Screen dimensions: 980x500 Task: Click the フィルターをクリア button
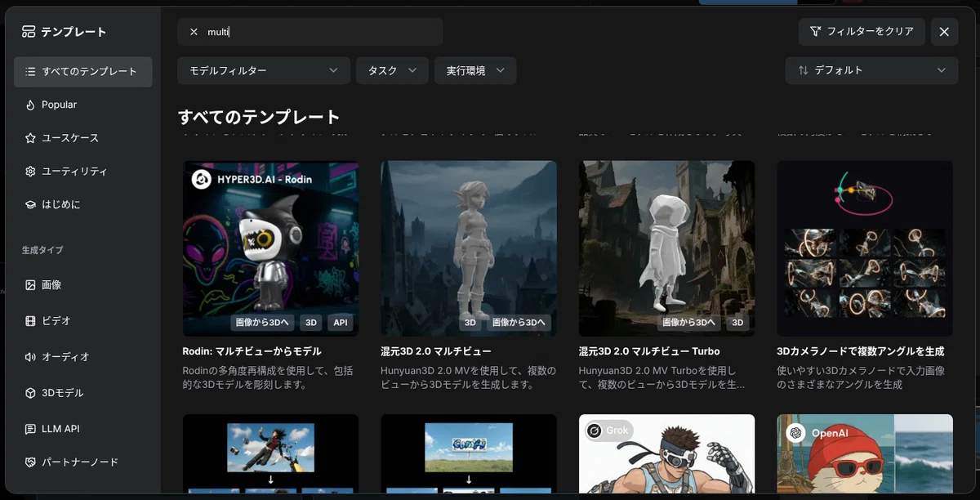pos(862,32)
